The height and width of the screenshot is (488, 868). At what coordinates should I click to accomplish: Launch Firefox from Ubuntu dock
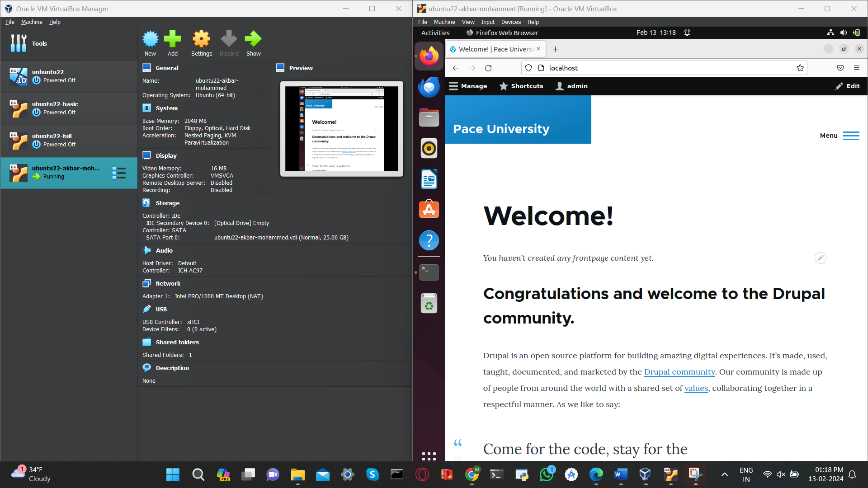click(429, 56)
